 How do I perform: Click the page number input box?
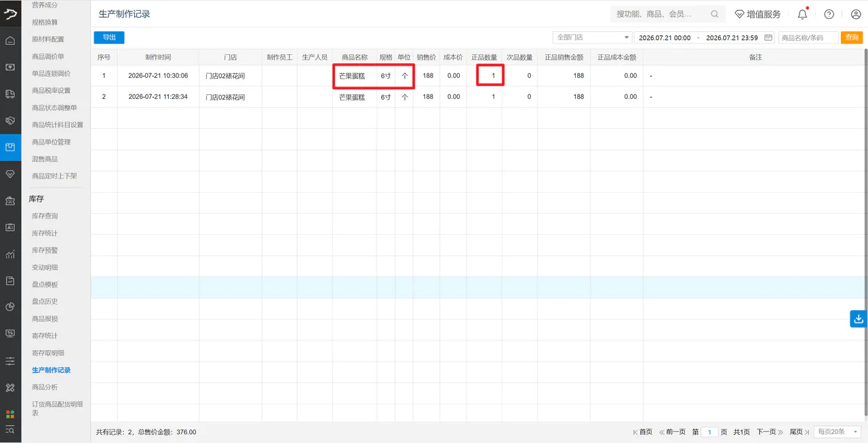tap(709, 432)
